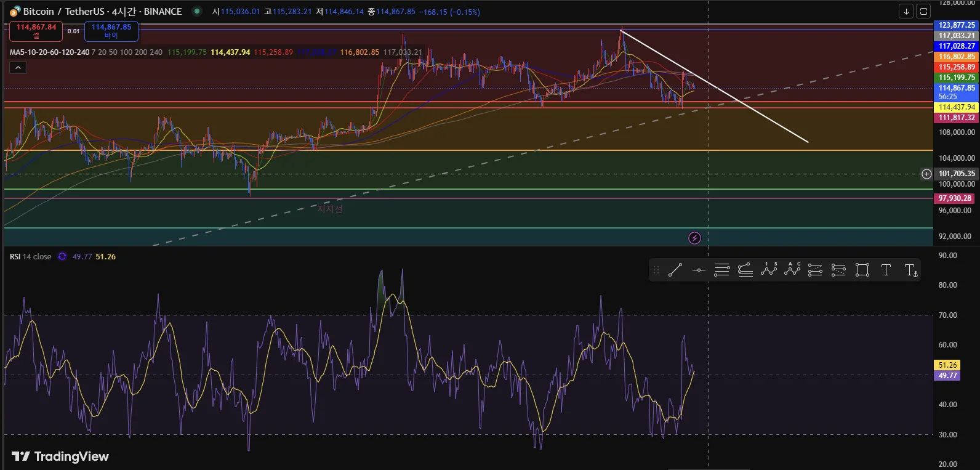Grab the drawing toolbar drag handle
This screenshot has width=980, height=470.
656,270
